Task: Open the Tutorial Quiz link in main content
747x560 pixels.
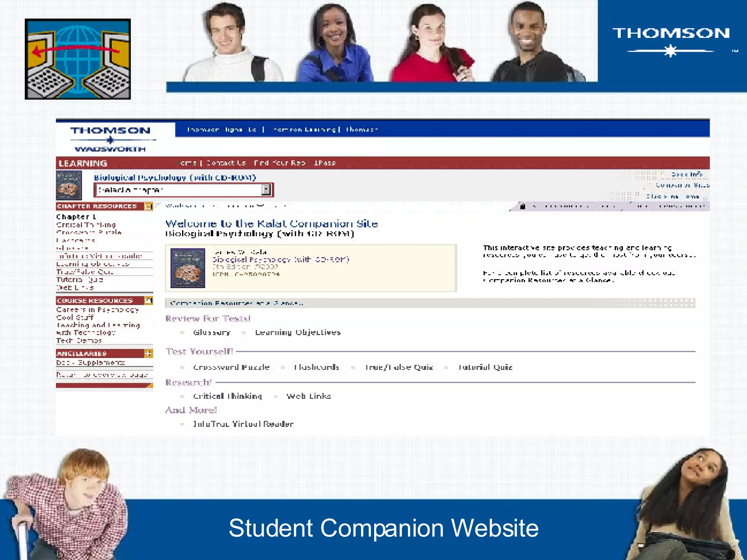Action: pos(485,367)
